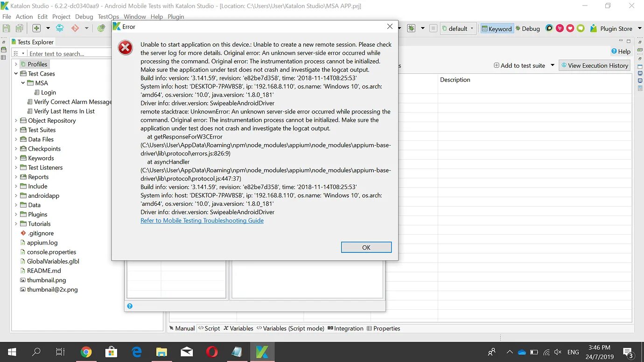Switch to the Properties tab

(x=384, y=328)
